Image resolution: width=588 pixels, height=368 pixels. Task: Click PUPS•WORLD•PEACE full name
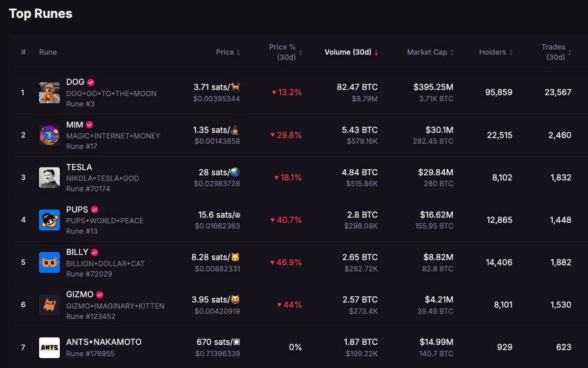pyautogui.click(x=105, y=221)
